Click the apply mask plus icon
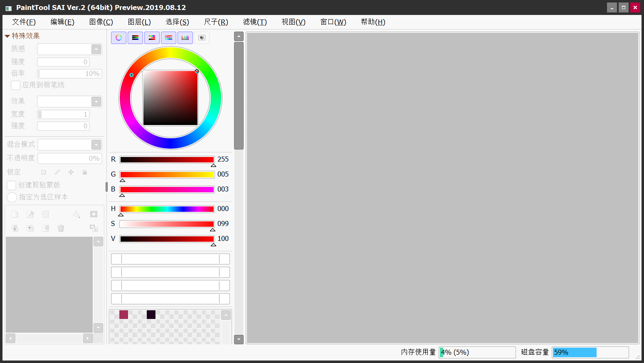 pos(94,228)
